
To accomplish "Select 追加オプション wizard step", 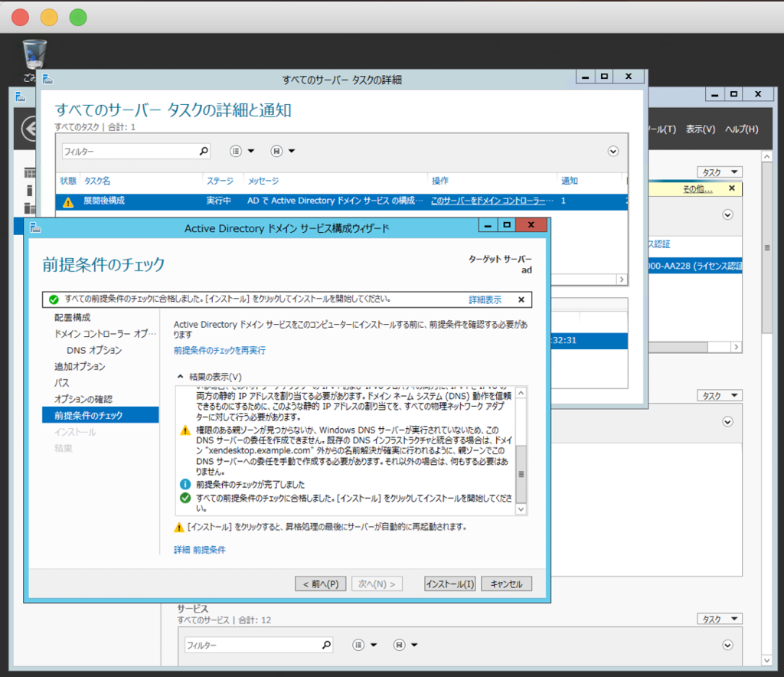I will [80, 367].
